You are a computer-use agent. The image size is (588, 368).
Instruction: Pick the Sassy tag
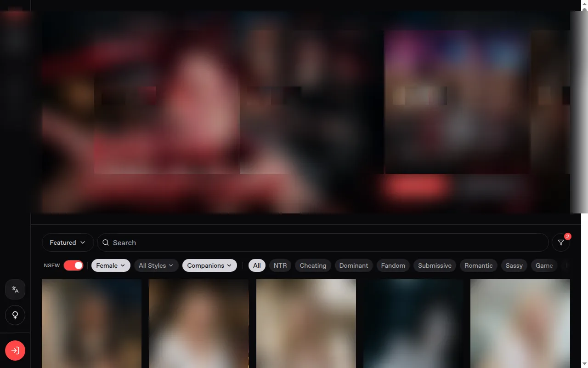click(x=514, y=265)
